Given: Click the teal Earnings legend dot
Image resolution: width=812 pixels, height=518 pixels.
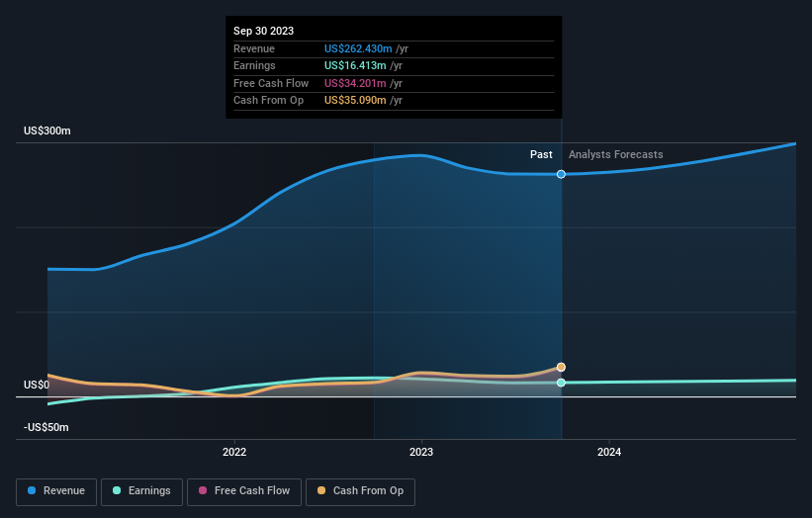Looking at the screenshot, I should 117,490.
